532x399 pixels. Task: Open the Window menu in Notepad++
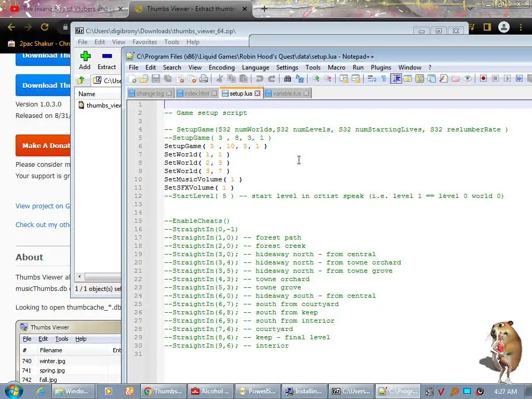pos(409,68)
